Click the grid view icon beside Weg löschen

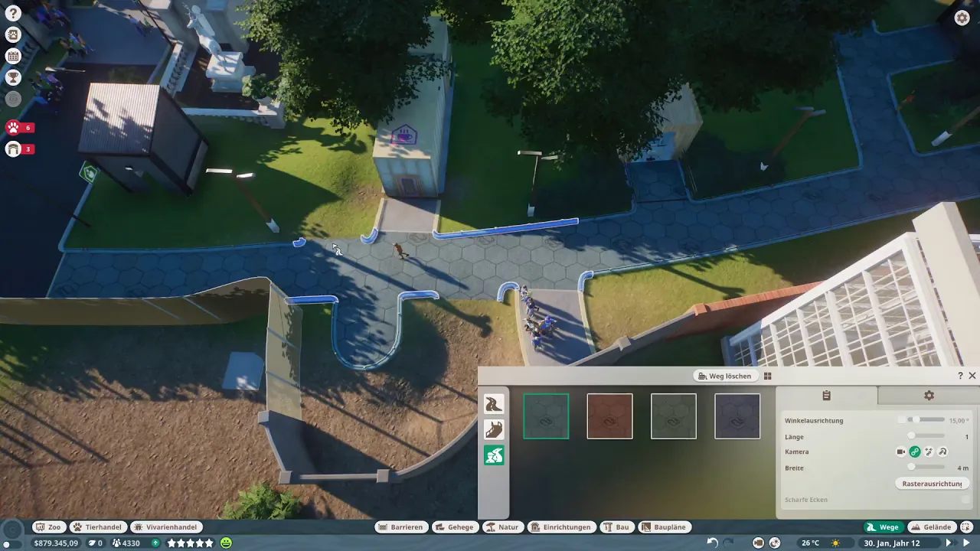click(x=767, y=376)
